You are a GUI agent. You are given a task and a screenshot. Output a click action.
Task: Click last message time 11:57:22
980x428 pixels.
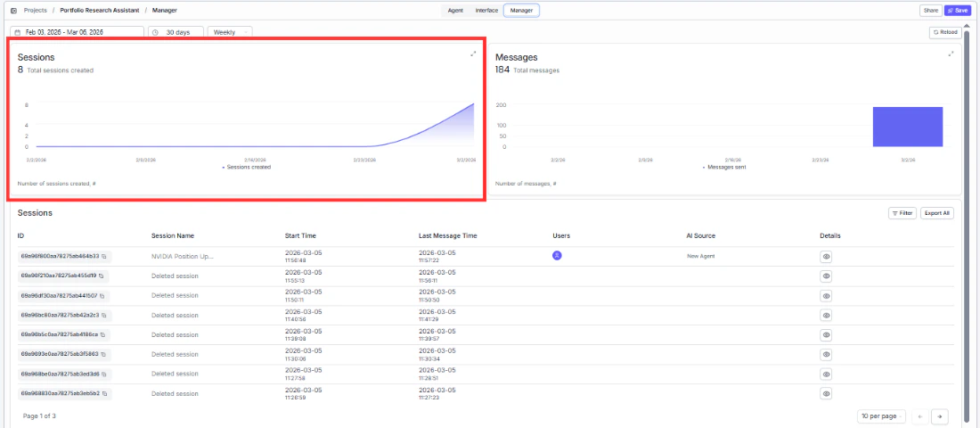(x=429, y=259)
